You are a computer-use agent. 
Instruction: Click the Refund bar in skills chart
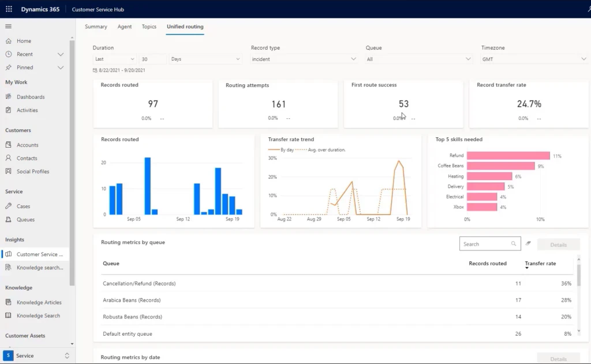pyautogui.click(x=508, y=156)
